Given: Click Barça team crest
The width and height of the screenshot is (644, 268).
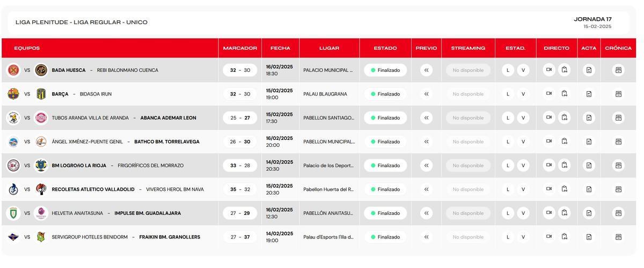Looking at the screenshot, I should 13,94.
